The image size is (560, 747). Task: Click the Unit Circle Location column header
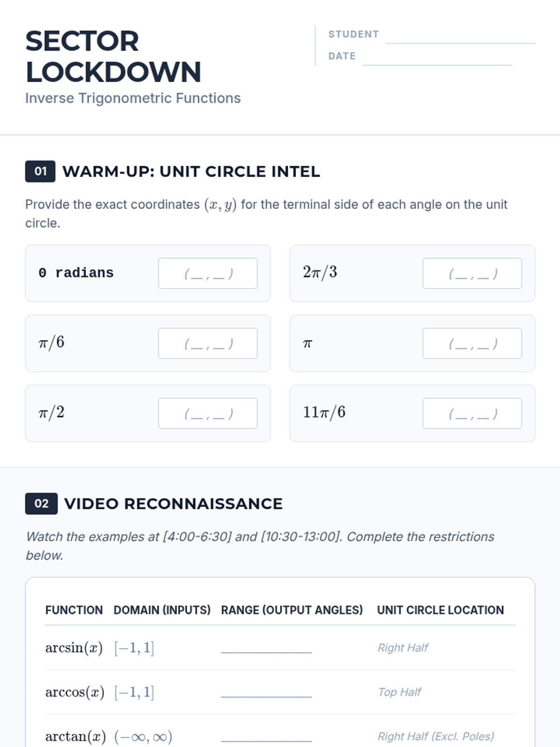(x=441, y=610)
